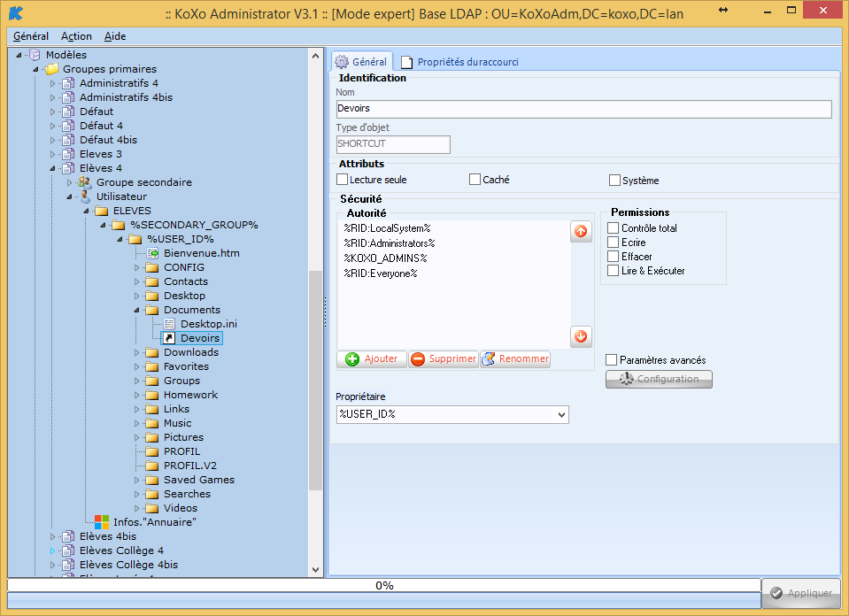Open the Propriétaire dropdown list
Screen dimensions: 849x616
561,414
